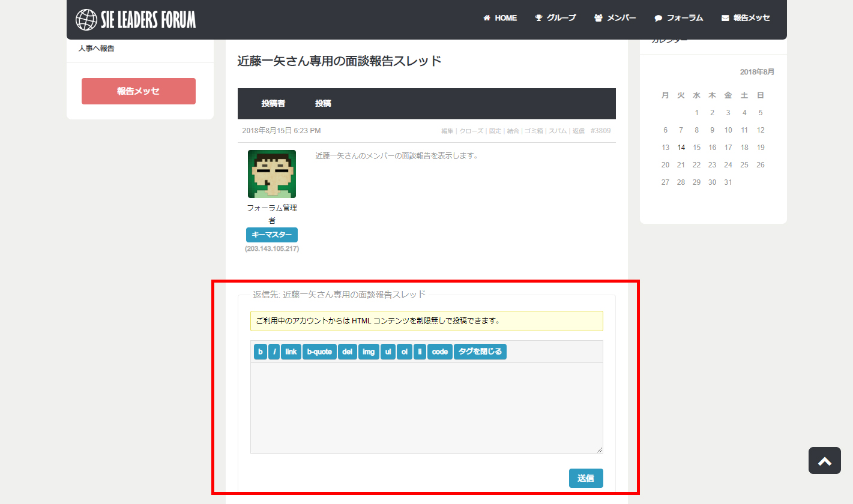Click the red 報告メッセ sidebar button
The height and width of the screenshot is (504, 853).
tap(139, 91)
